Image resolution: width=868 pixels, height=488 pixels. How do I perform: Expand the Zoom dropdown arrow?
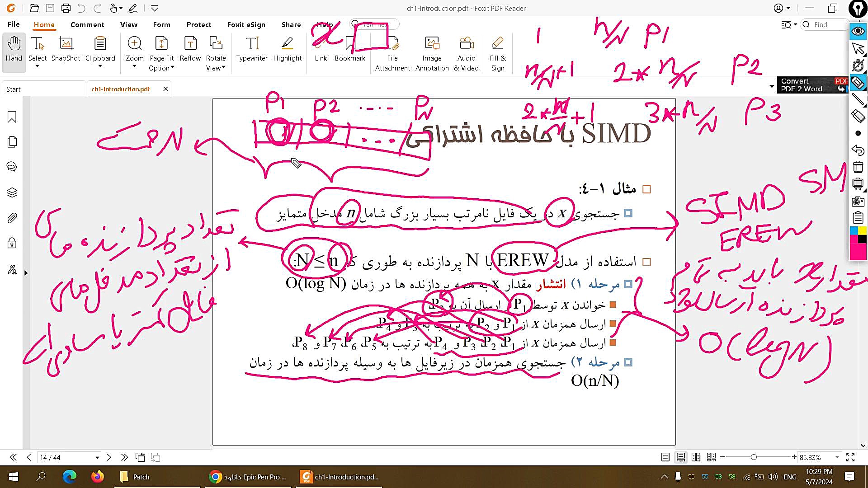pyautogui.click(x=134, y=66)
